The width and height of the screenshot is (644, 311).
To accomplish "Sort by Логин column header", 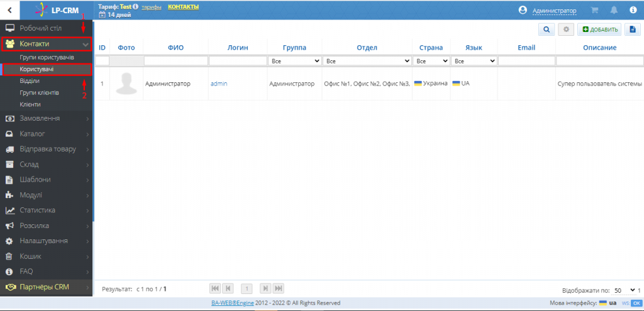I will pyautogui.click(x=238, y=48).
